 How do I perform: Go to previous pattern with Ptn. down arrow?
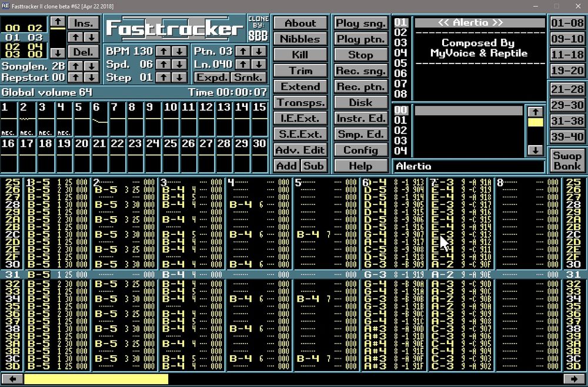point(259,51)
